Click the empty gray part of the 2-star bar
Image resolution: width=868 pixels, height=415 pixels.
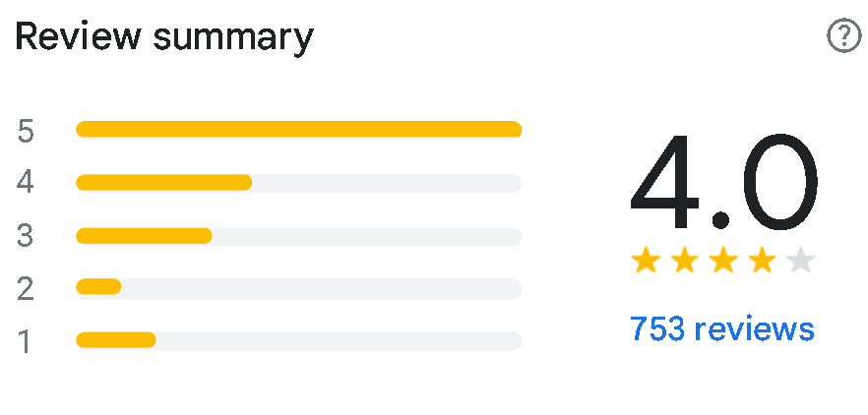tap(320, 287)
